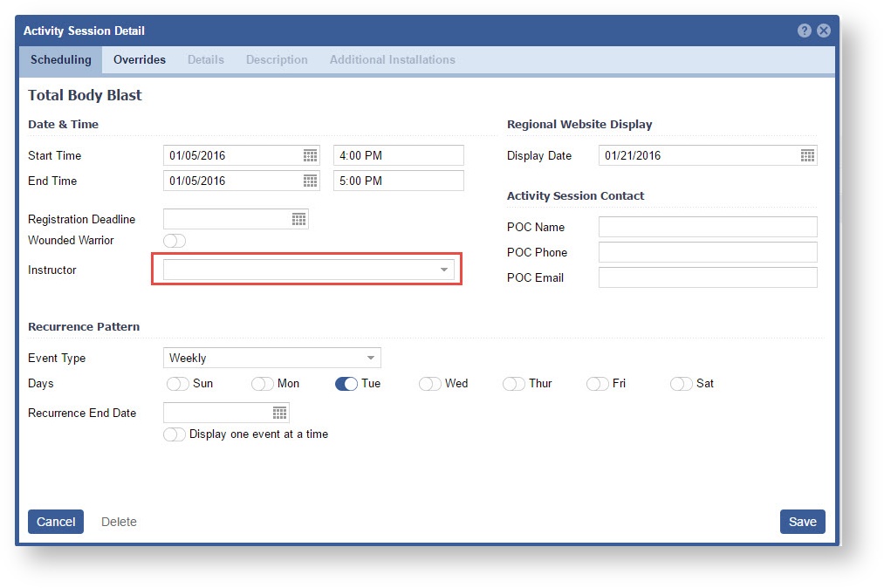This screenshot has width=884, height=588.
Task: Click the Delete link
Action: click(119, 522)
